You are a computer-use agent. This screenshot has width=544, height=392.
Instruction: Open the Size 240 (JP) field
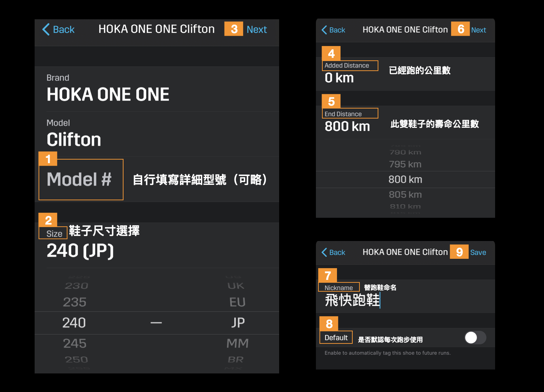157,245
